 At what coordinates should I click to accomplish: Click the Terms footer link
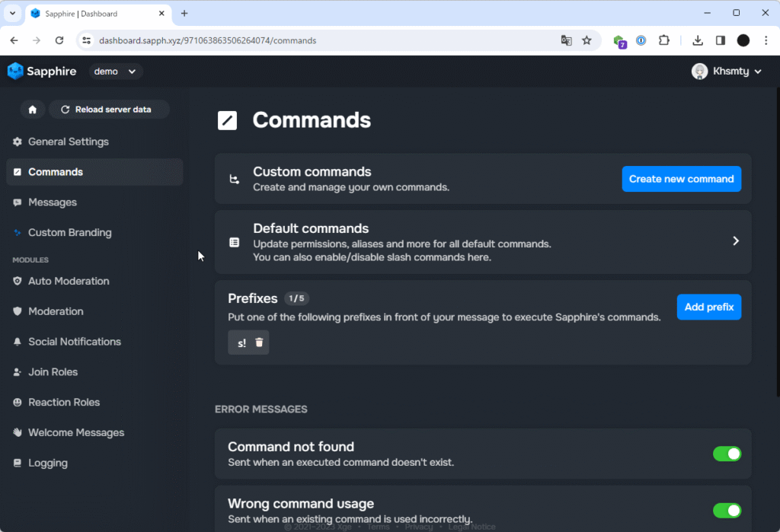378,527
